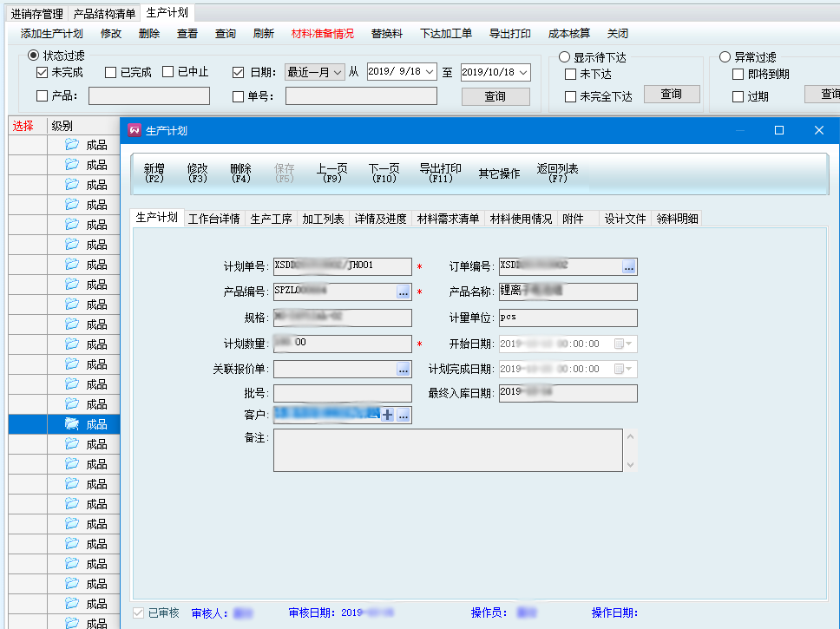Check the 已中止 checkbox

tap(167, 72)
